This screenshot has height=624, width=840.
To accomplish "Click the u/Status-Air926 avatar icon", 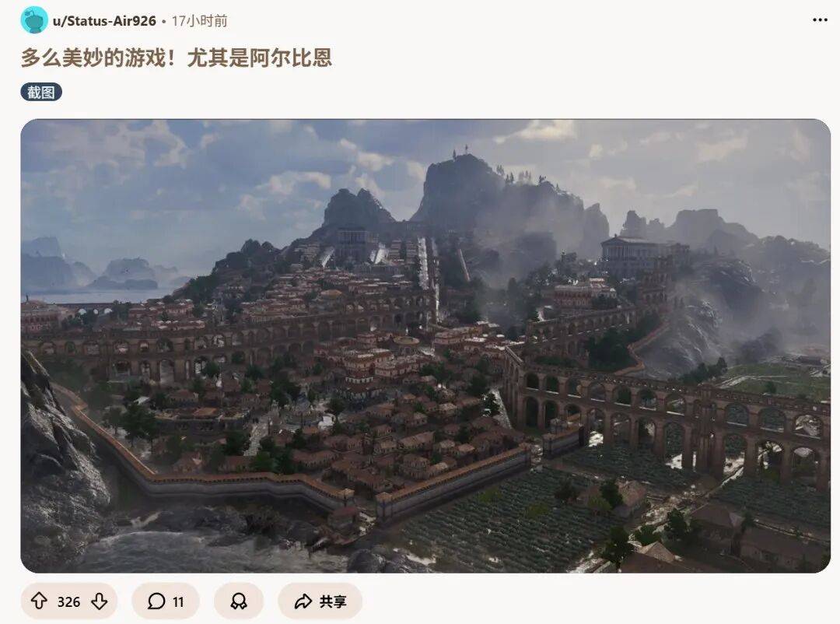I will [x=34, y=20].
